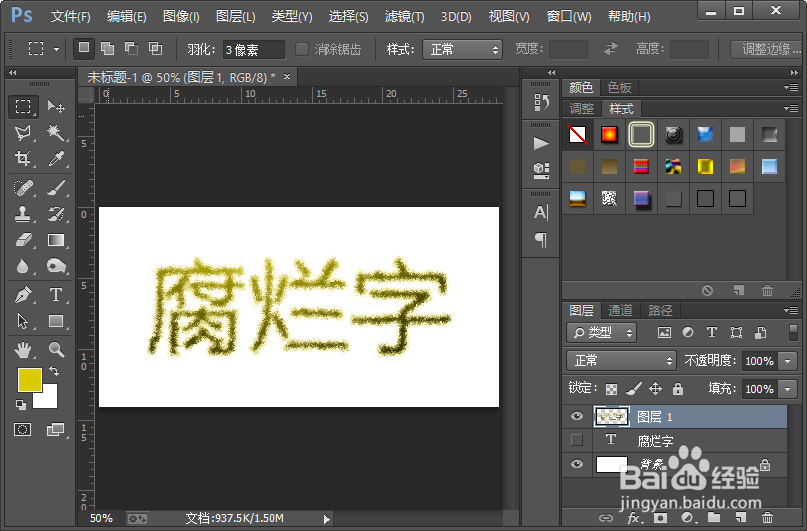
Task: Switch to the 通道 tab
Action: click(x=620, y=310)
